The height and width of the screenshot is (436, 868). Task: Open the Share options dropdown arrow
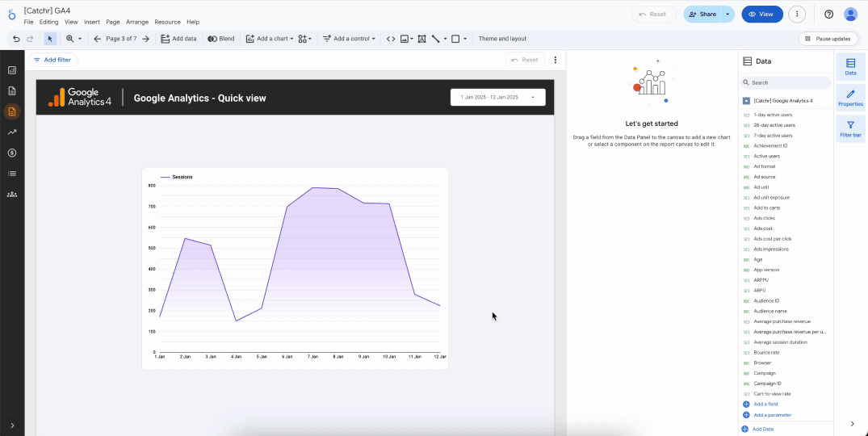[728, 15]
